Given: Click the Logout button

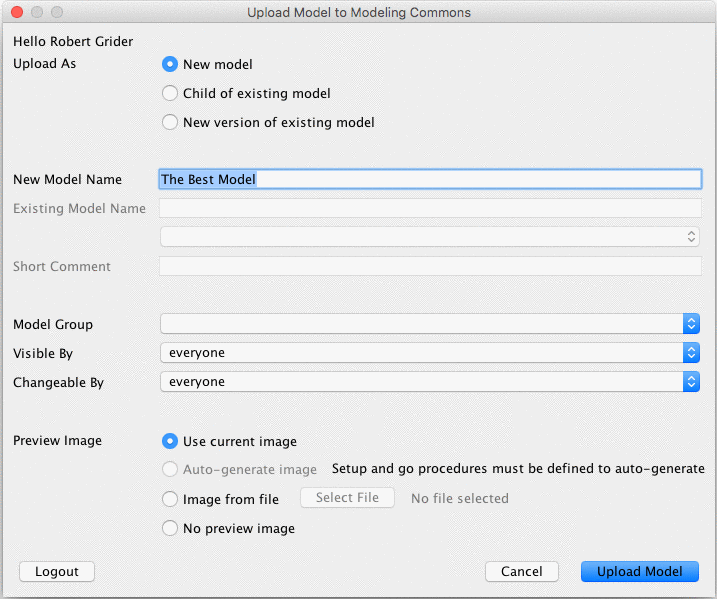Looking at the screenshot, I should pyautogui.click(x=57, y=571).
